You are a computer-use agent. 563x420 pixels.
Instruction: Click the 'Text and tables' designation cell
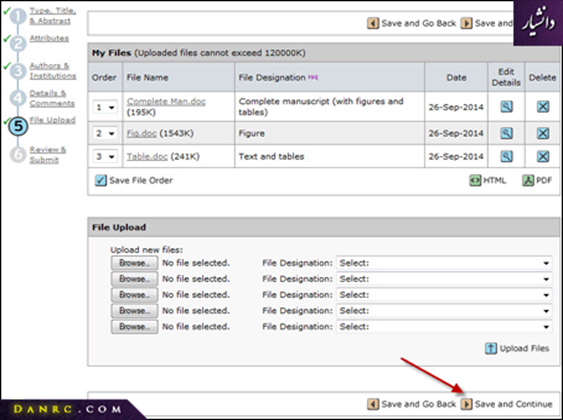coord(330,156)
